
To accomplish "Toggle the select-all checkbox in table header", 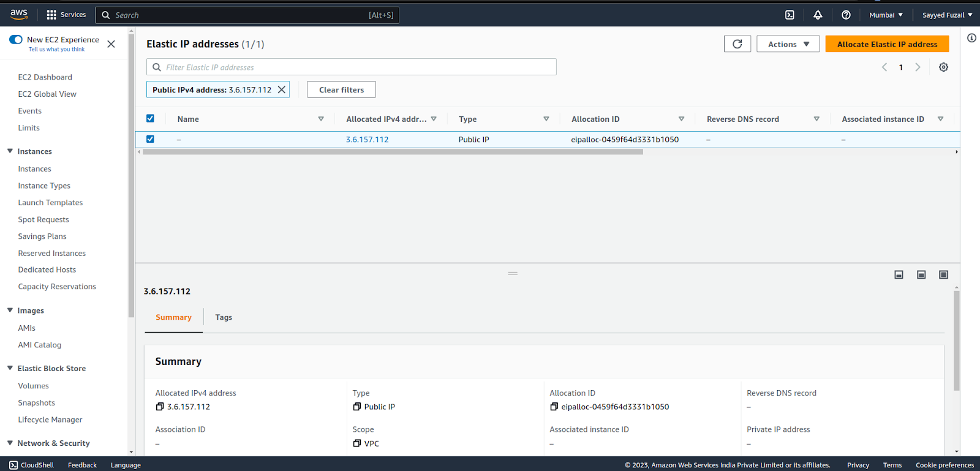I will coord(150,118).
